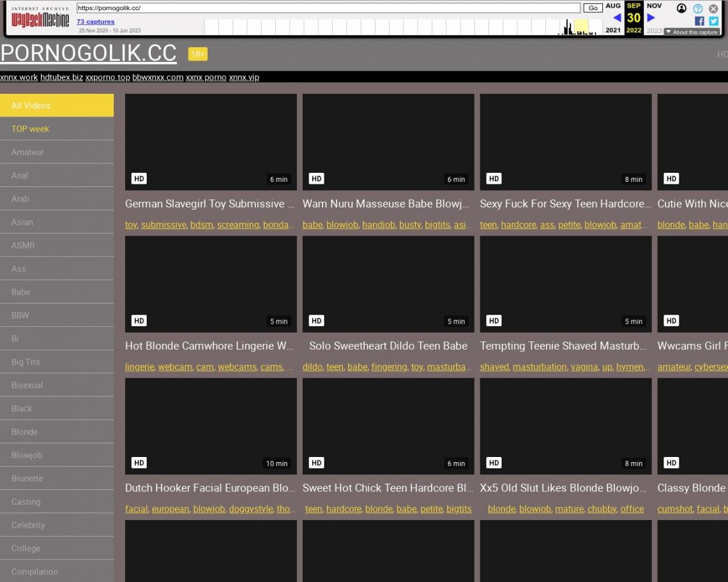Viewport: 728px width, 582px height.
Task: Click the 'webcam' tag link
Action: [175, 367]
